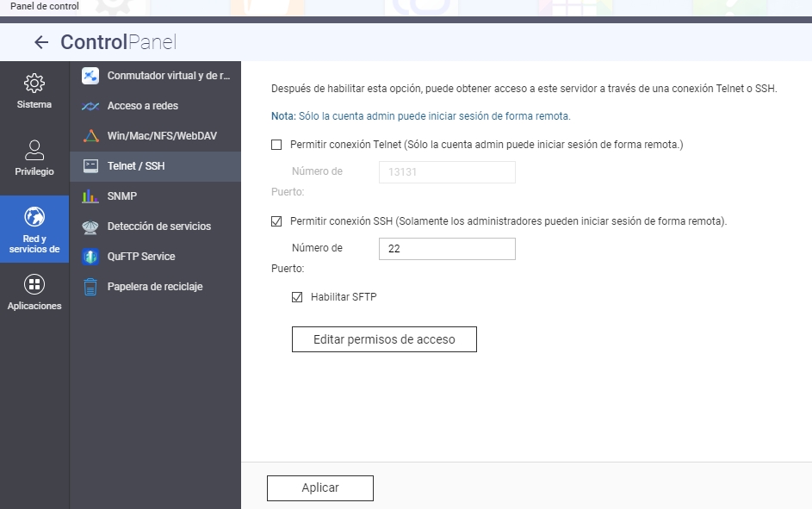812x509 pixels.
Task: Click the Aplicar button
Action: (320, 487)
